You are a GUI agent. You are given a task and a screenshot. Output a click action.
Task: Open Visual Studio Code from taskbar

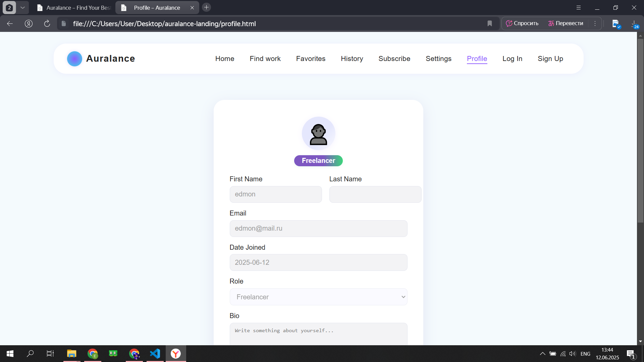pos(155,354)
